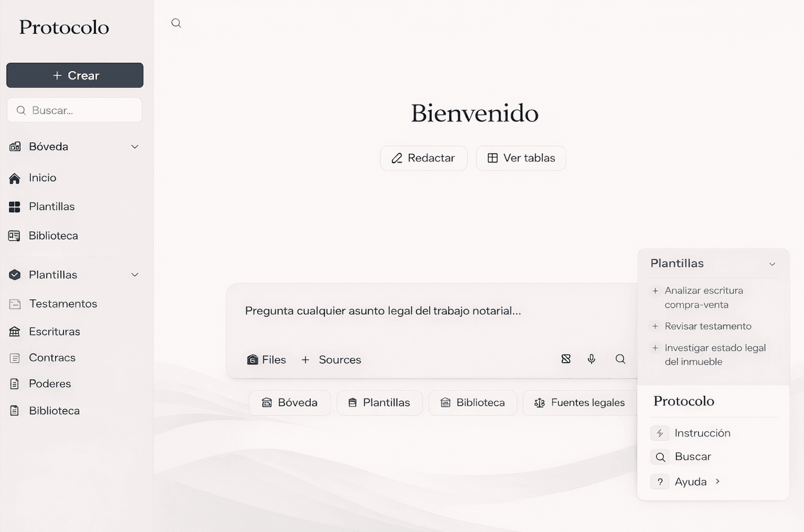This screenshot has width=804, height=532.
Task: Select the Bóveda vault icon in the sidebar
Action: 15,146
